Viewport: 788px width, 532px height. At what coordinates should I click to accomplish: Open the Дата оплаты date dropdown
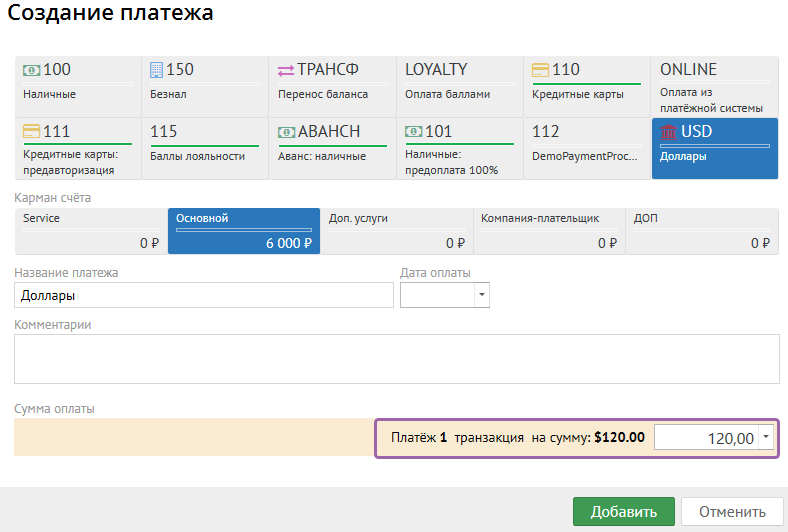point(482,295)
